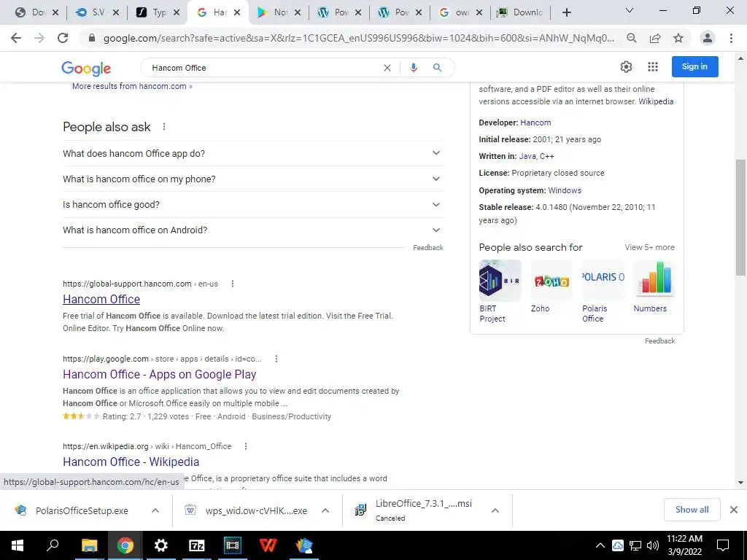This screenshot has width=747, height=560.
Task: Bookmark this page with the star icon
Action: [x=678, y=38]
